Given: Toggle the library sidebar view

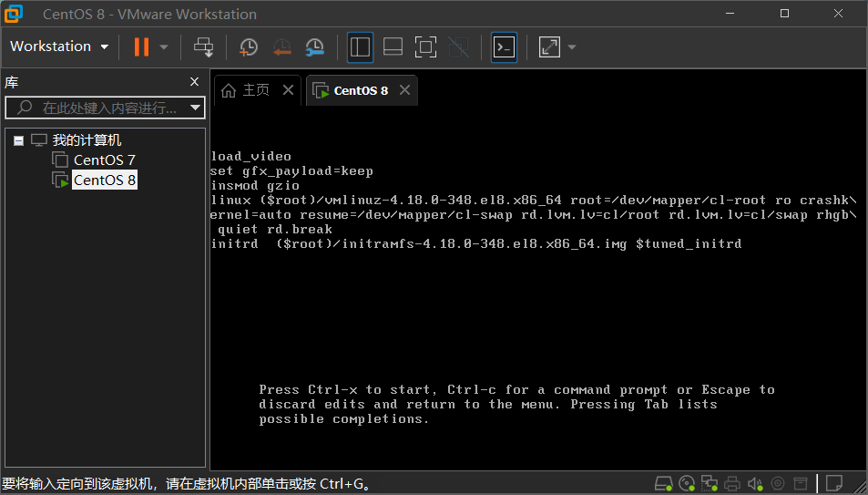Looking at the screenshot, I should pos(360,47).
